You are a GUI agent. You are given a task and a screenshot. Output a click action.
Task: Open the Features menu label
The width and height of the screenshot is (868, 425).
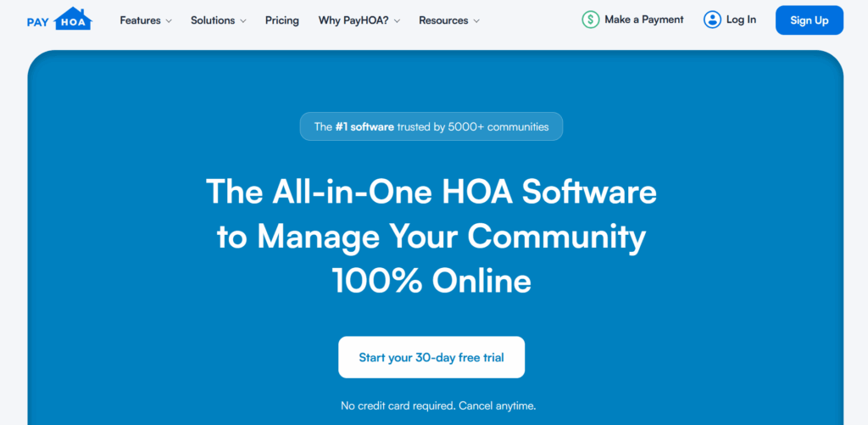[x=140, y=20]
